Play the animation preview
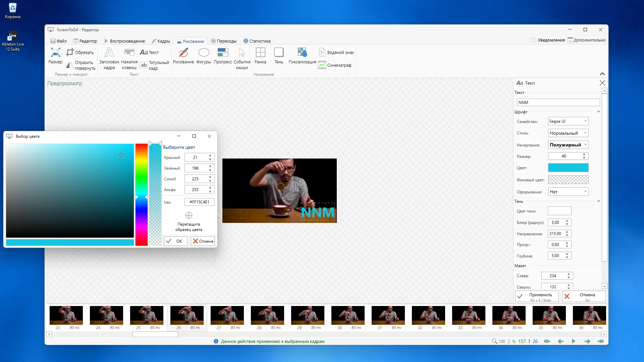This screenshot has height=362, width=644. tap(574, 341)
